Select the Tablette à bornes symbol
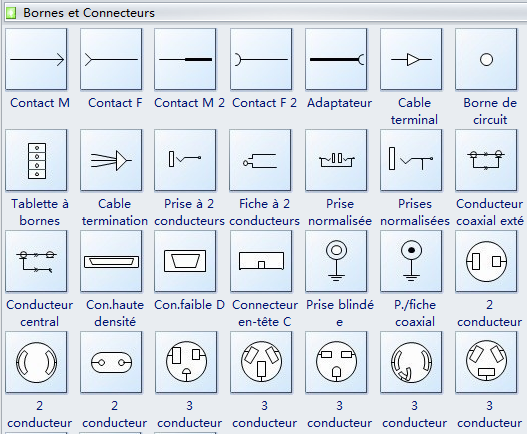527x434 pixels. pos(36,160)
